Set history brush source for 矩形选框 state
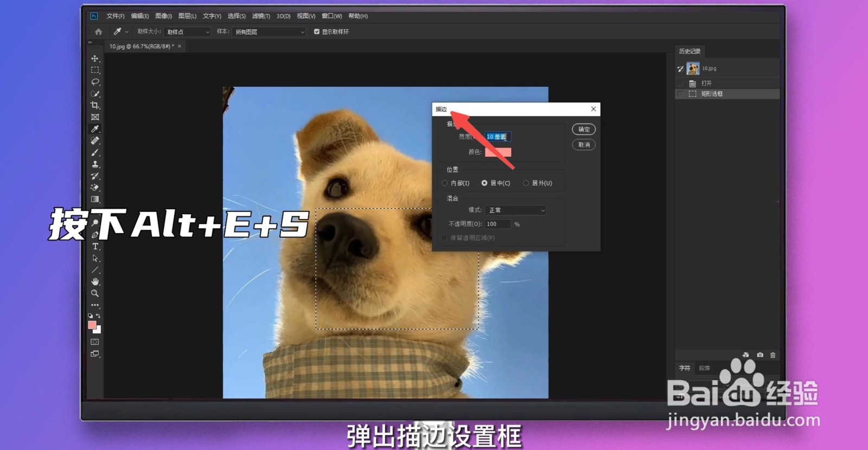Screen dimensions: 868x450 680,94
